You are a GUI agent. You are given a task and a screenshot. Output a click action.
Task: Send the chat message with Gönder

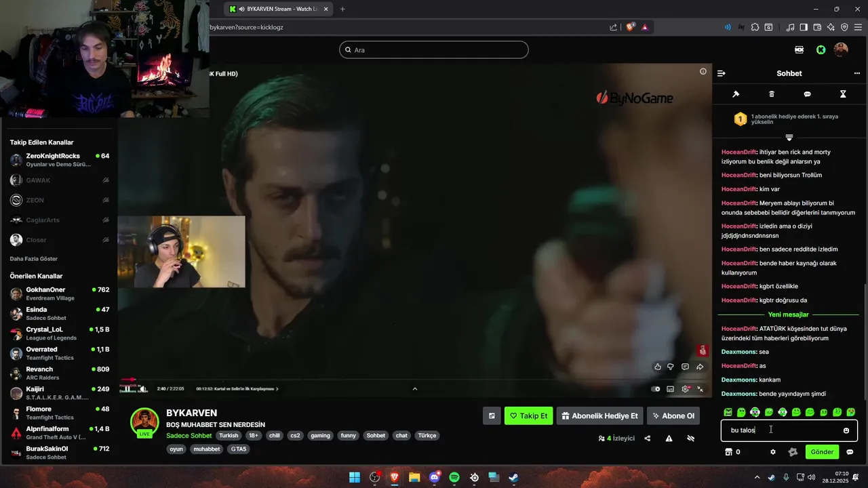[x=822, y=452]
